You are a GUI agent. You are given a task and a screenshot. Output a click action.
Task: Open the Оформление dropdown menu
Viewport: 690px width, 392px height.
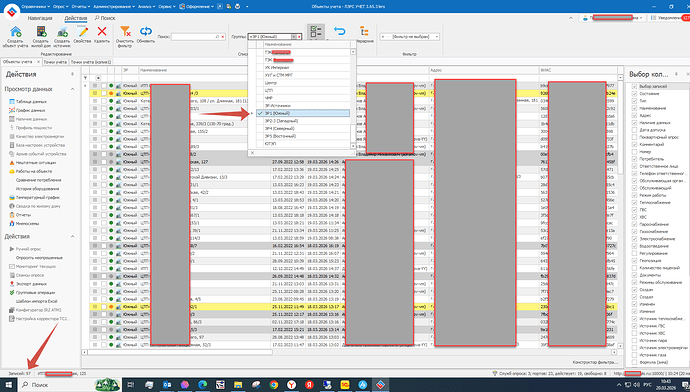[x=197, y=7]
